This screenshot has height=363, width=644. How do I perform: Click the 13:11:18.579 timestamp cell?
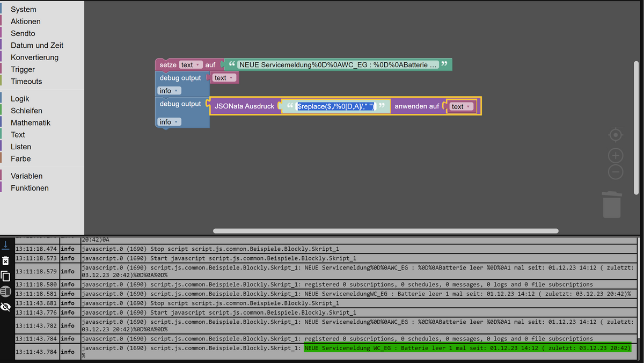click(36, 271)
